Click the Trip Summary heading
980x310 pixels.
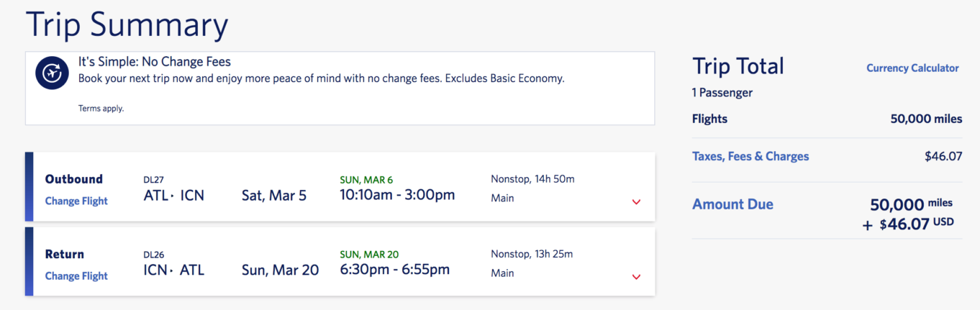coord(127,24)
